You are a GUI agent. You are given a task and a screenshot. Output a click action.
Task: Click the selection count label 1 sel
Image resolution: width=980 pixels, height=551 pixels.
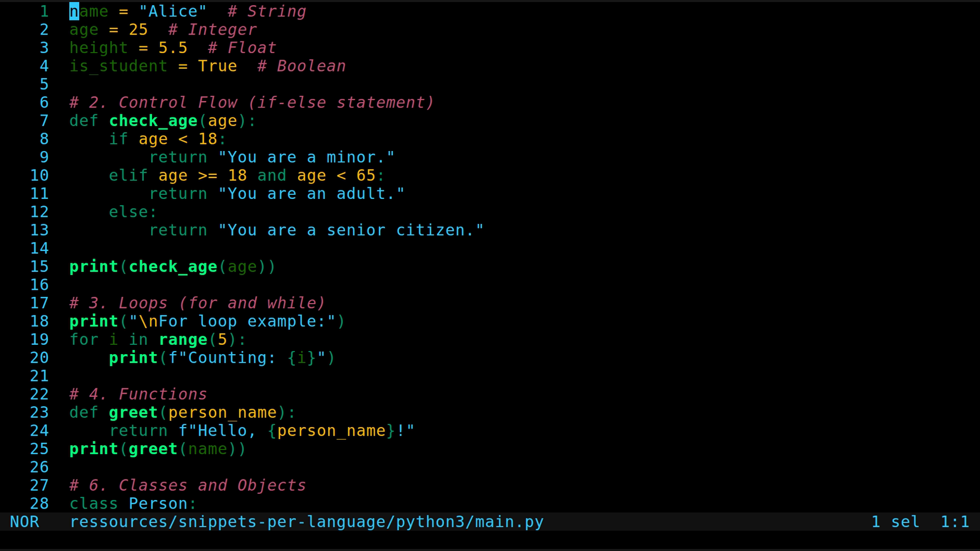point(895,521)
